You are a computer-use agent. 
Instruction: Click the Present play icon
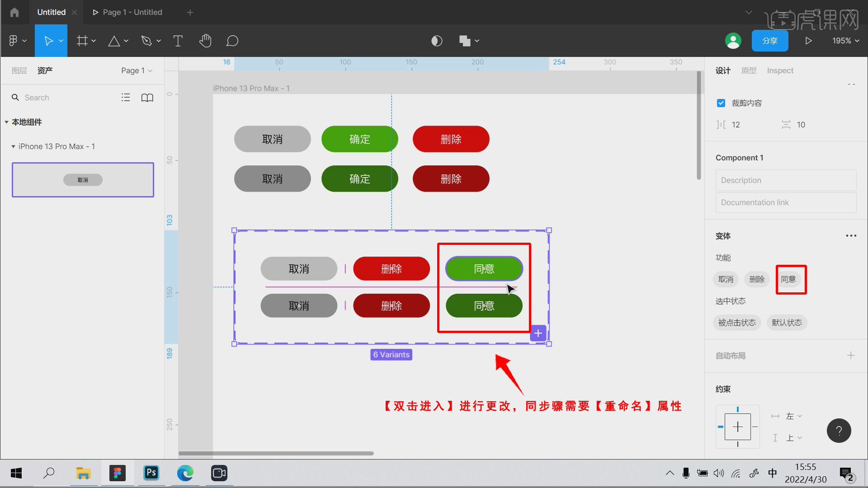click(x=808, y=41)
